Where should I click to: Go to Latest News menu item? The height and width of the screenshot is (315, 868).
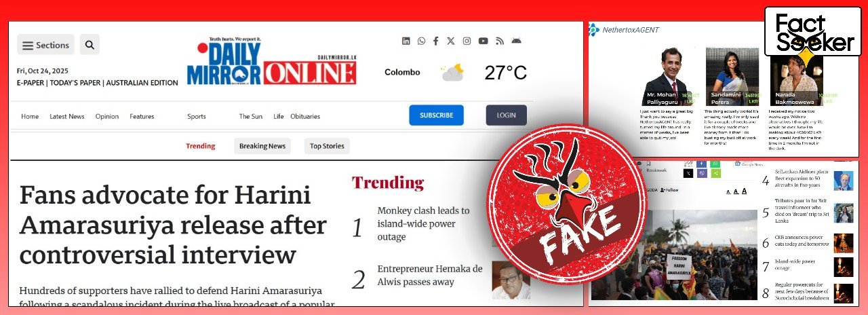pyautogui.click(x=67, y=117)
